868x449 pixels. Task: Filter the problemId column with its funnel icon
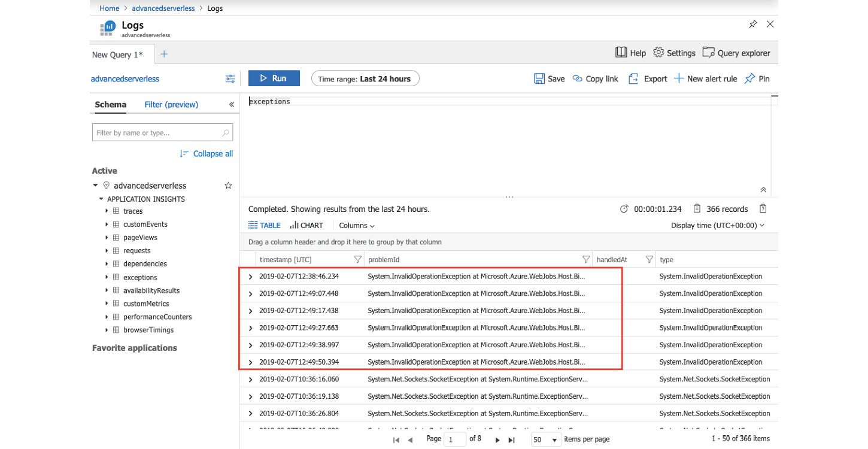pos(587,260)
